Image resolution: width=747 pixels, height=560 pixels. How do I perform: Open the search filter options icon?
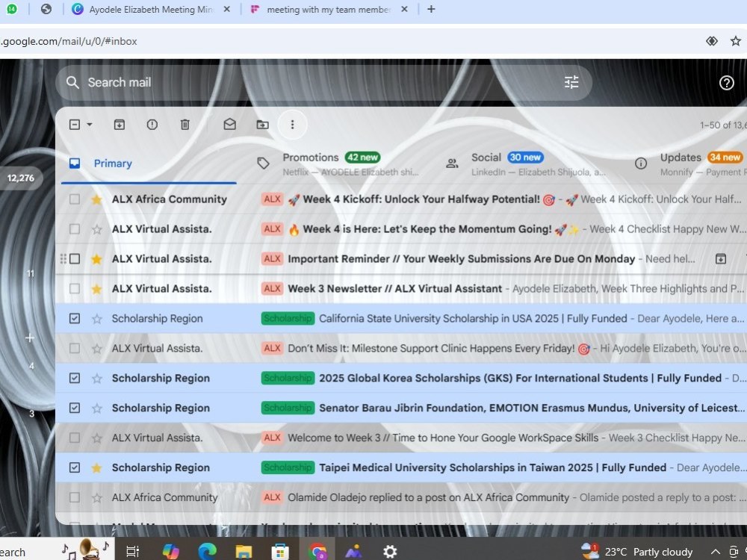[x=571, y=82]
